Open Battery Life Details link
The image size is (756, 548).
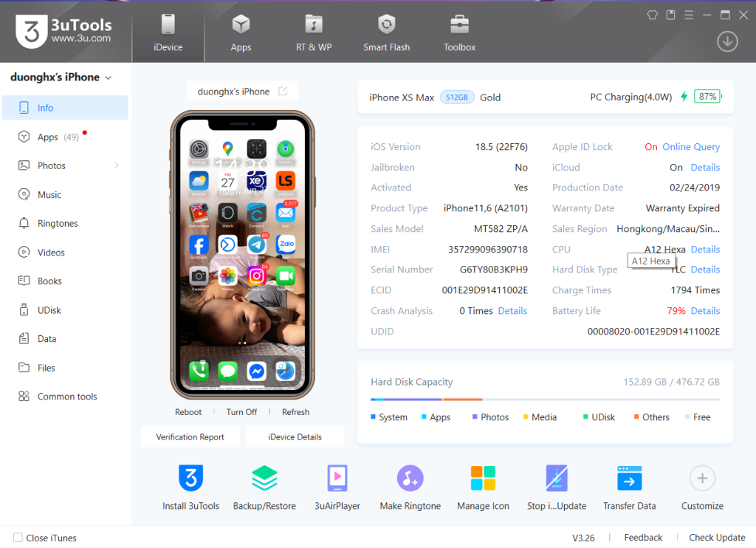[x=705, y=311]
